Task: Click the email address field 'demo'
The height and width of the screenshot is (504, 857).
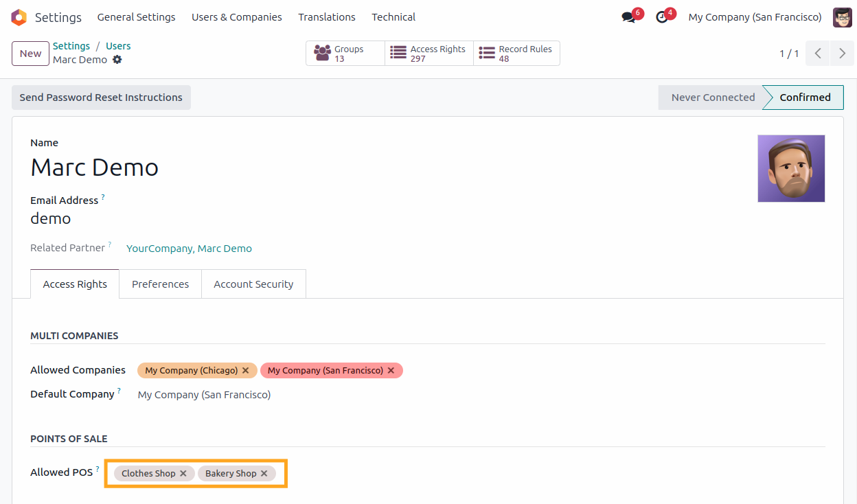Action: (51, 219)
